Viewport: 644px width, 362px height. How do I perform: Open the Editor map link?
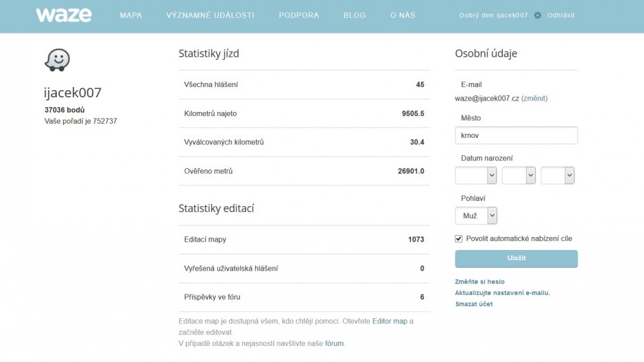coord(390,321)
